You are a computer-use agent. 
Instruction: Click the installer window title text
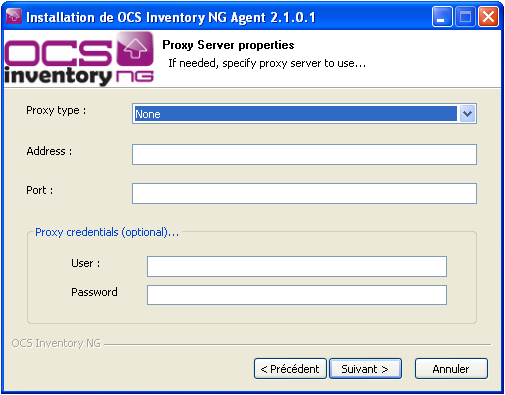[171, 17]
